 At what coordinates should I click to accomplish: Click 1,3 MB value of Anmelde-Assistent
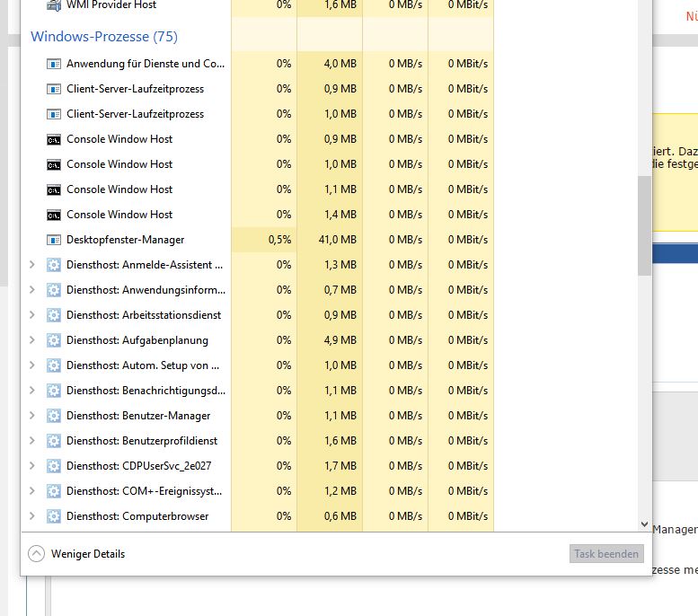coord(340,265)
